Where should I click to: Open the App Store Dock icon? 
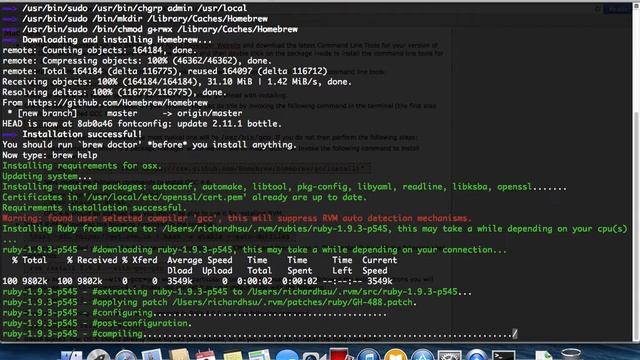[x=422, y=355]
